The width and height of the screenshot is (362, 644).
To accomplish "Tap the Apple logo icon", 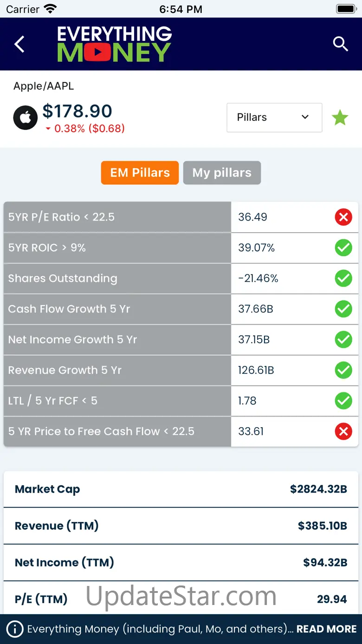I will [x=26, y=118].
